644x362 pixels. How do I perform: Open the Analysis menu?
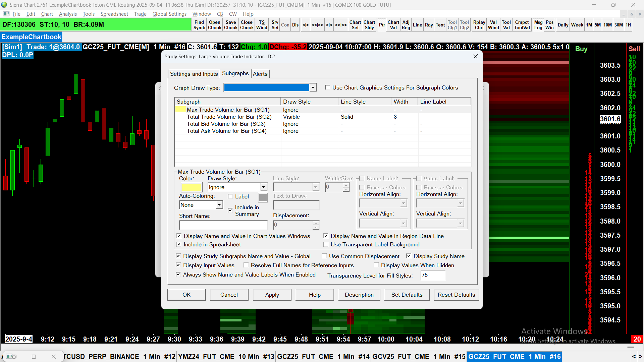coord(68,14)
